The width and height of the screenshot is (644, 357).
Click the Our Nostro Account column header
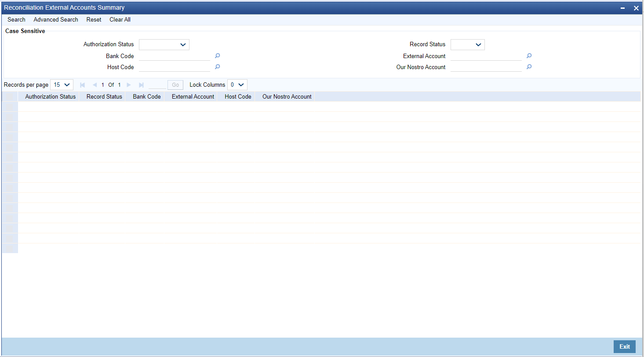coord(287,96)
